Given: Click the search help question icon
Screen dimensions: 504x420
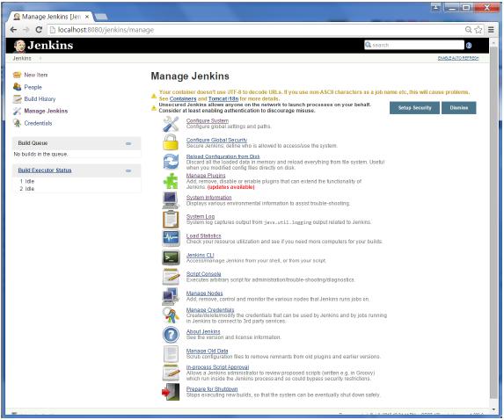Looking at the screenshot, I should 469,46.
